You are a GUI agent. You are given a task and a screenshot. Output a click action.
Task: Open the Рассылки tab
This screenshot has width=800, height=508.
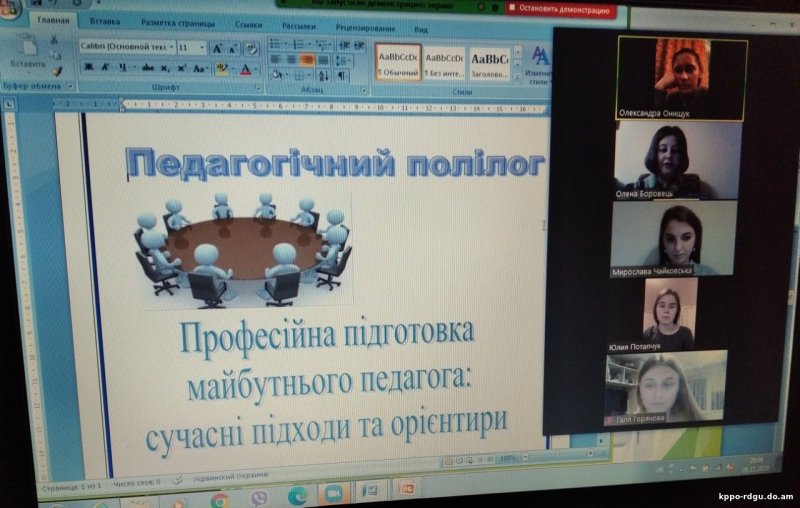(x=298, y=26)
